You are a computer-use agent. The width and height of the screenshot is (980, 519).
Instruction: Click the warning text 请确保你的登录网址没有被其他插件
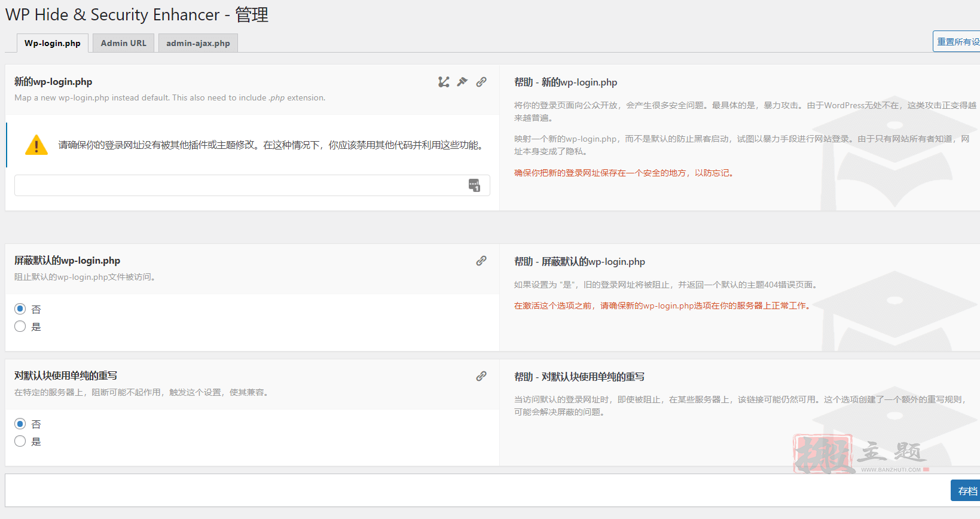271,145
